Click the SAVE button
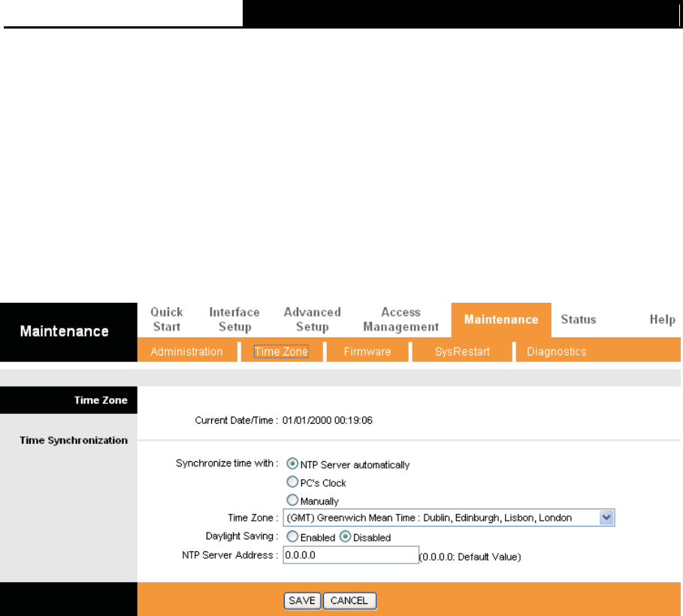The height and width of the screenshot is (616, 683). click(302, 601)
